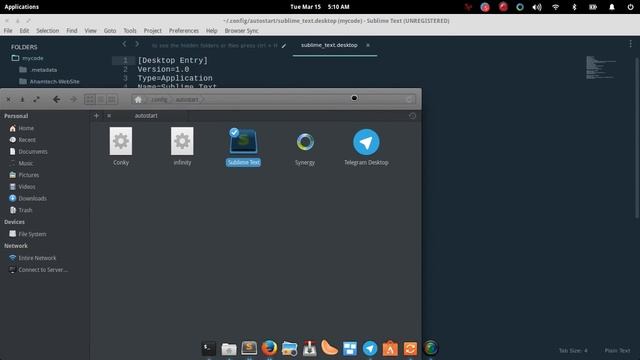Go forward in the file manager

pos(73,99)
